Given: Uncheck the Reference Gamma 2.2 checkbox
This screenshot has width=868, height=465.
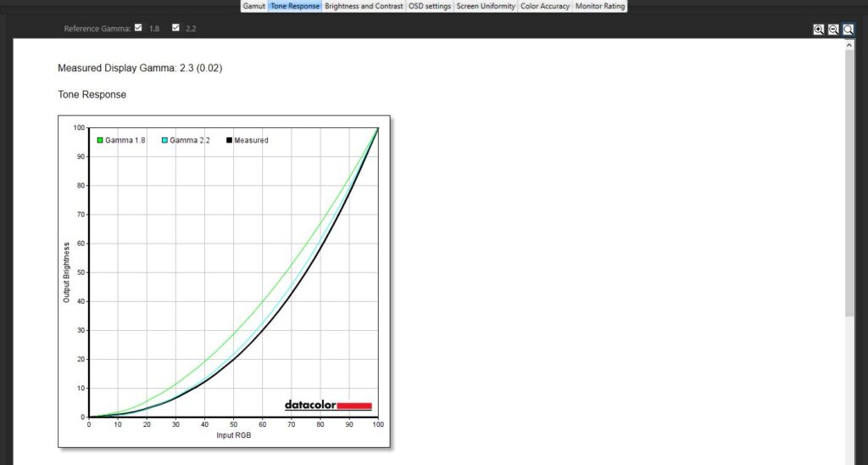Looking at the screenshot, I should [175, 28].
